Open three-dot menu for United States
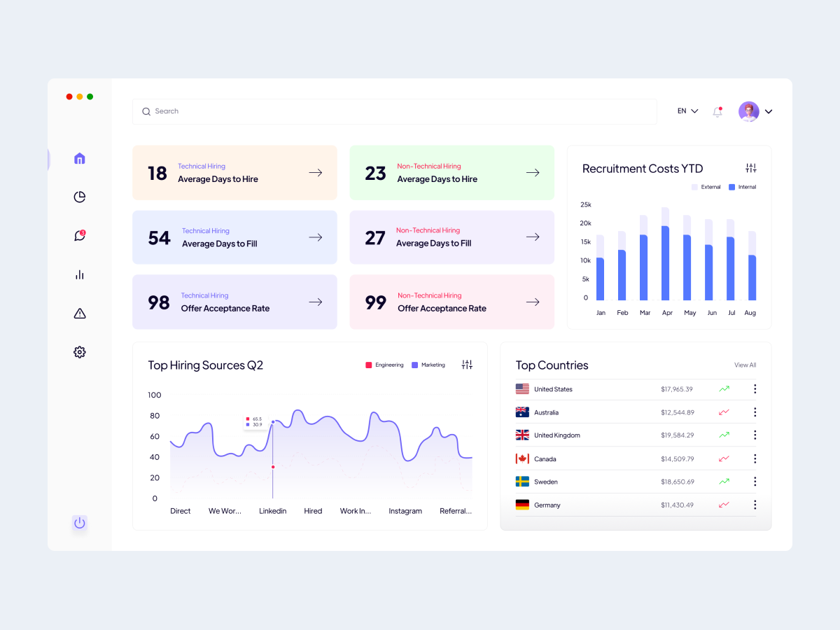 tap(755, 389)
